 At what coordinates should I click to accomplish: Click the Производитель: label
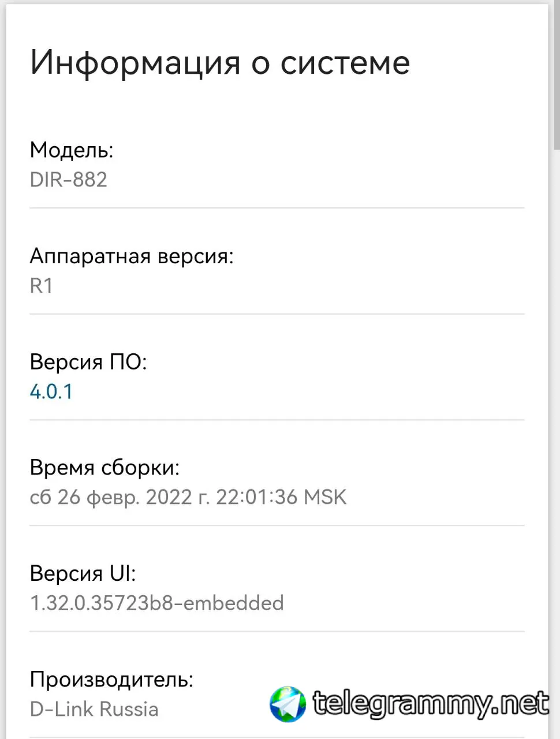[111, 680]
